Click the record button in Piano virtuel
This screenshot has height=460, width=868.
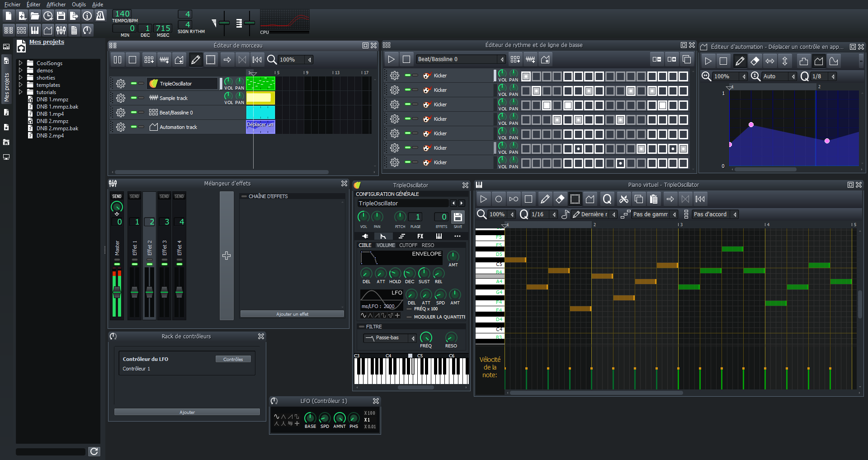(x=498, y=199)
